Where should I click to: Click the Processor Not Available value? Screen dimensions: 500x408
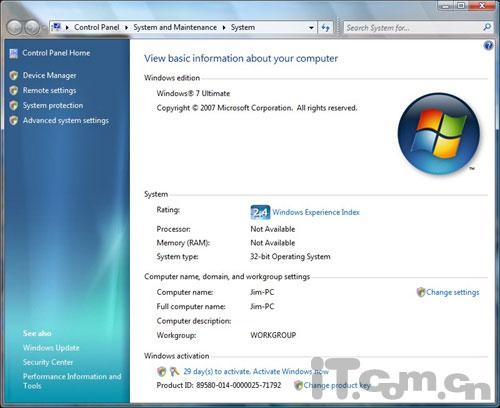273,229
